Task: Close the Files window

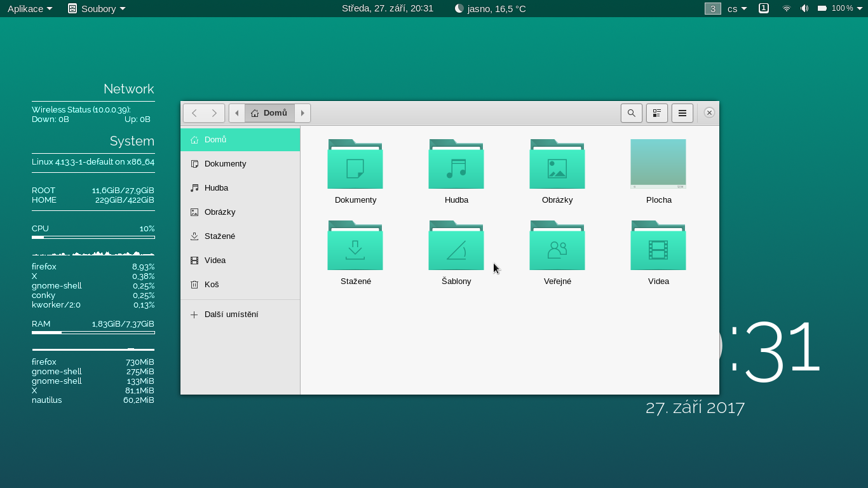Action: pyautogui.click(x=710, y=112)
